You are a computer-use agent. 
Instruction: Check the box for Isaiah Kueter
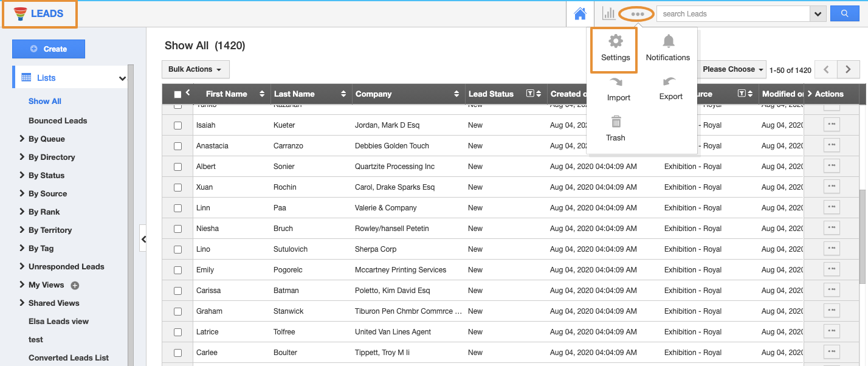pyautogui.click(x=178, y=125)
